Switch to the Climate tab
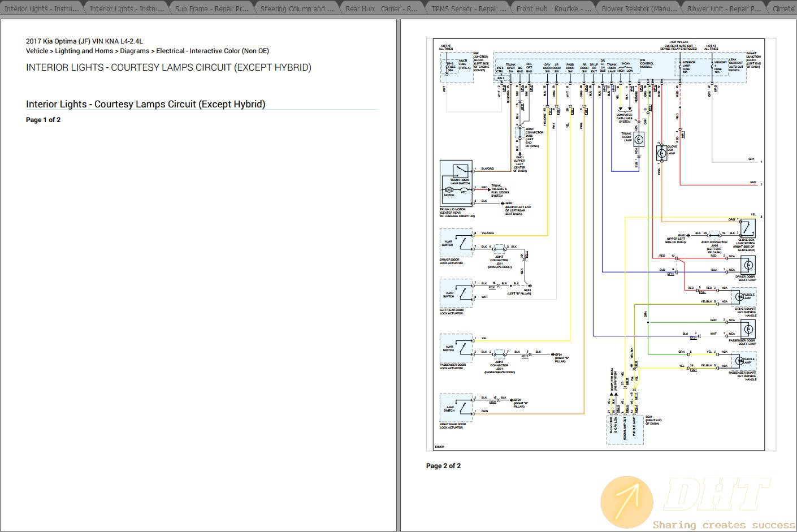 point(783,8)
